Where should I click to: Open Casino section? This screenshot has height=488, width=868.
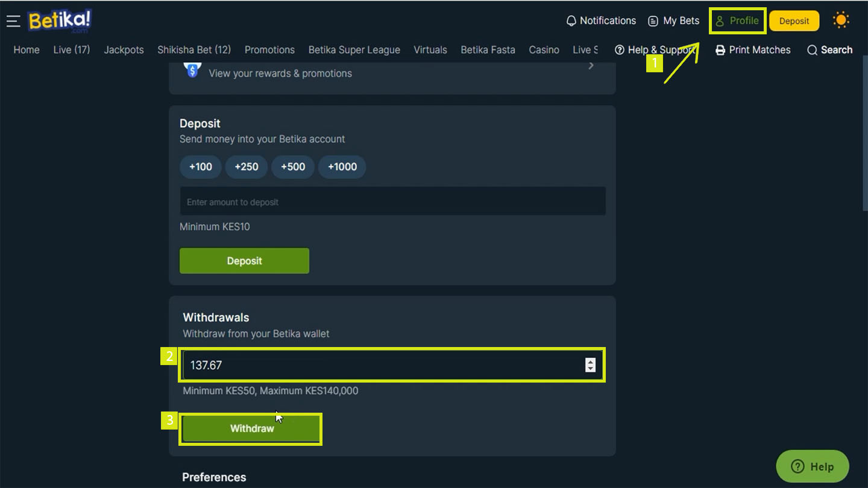[544, 50]
